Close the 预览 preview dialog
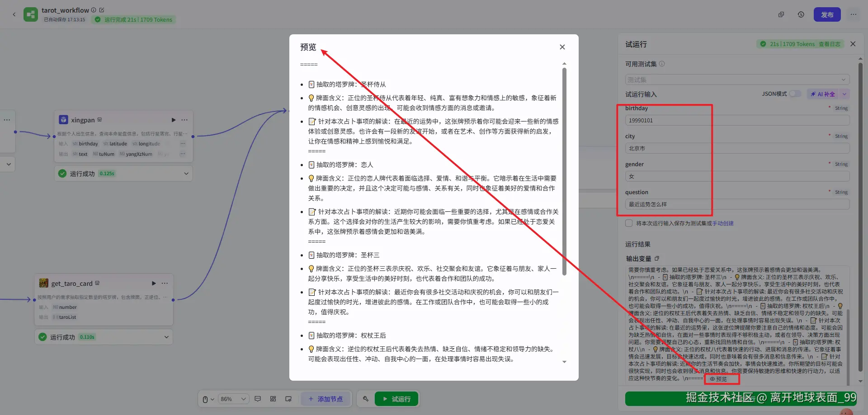Image resolution: width=868 pixels, height=415 pixels. coord(562,47)
